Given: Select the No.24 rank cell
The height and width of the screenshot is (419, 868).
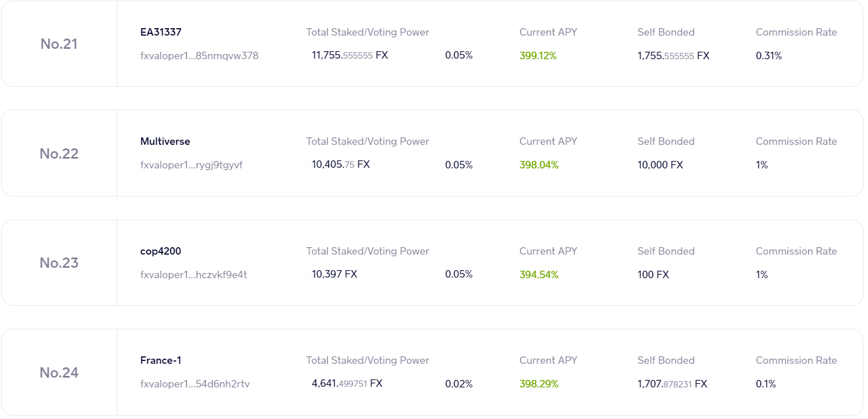Looking at the screenshot, I should pos(59,372).
